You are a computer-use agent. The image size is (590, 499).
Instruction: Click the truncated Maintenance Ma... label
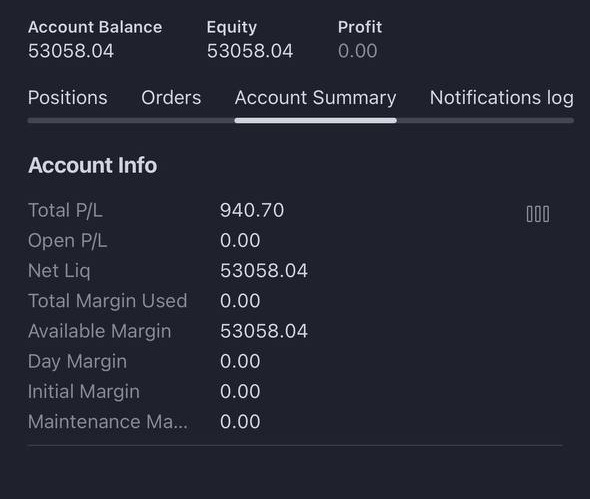pos(108,421)
